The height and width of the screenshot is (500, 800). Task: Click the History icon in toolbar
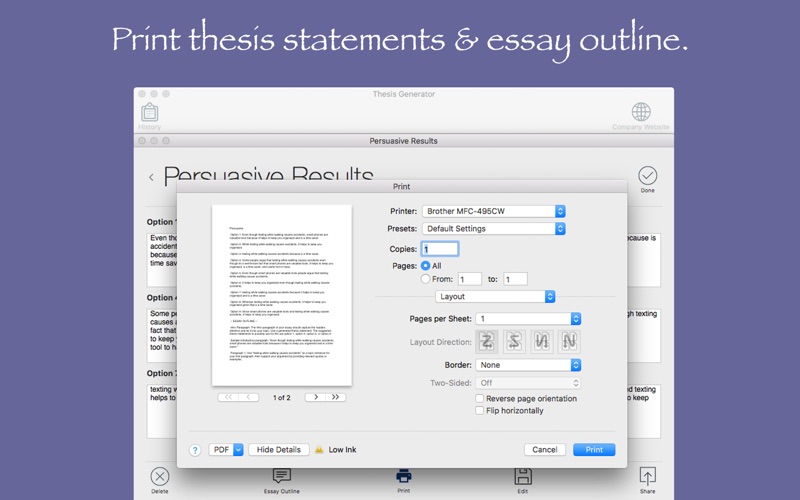(x=149, y=112)
